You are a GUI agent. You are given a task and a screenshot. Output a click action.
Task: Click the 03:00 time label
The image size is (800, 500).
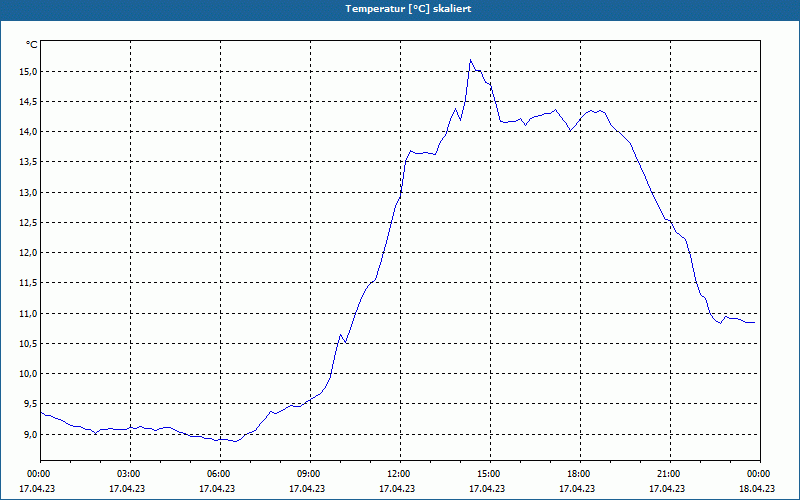[131, 474]
